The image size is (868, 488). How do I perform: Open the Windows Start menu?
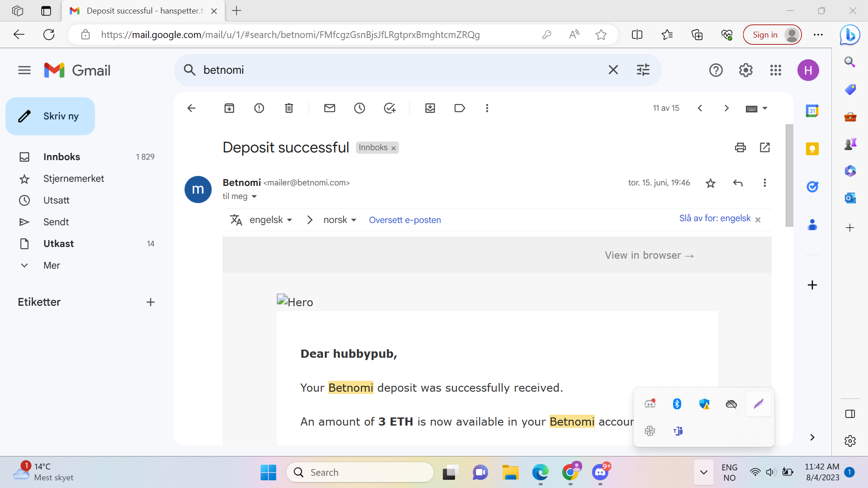268,473
